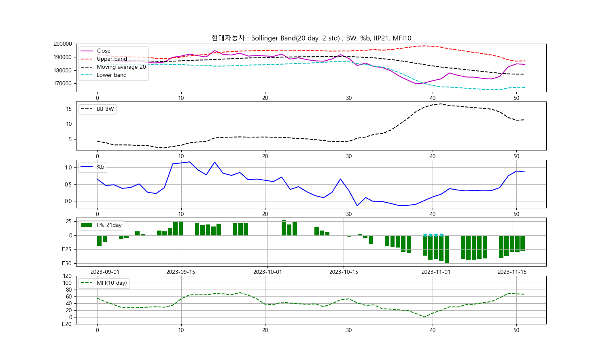Click the 0.5 tick on %b axis
Viewport: 607px width, 364px height.
pos(68,185)
